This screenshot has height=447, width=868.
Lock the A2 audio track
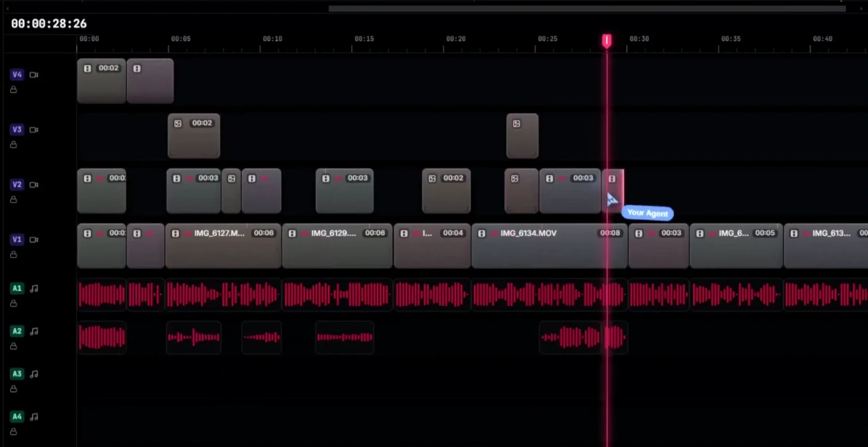pyautogui.click(x=13, y=346)
